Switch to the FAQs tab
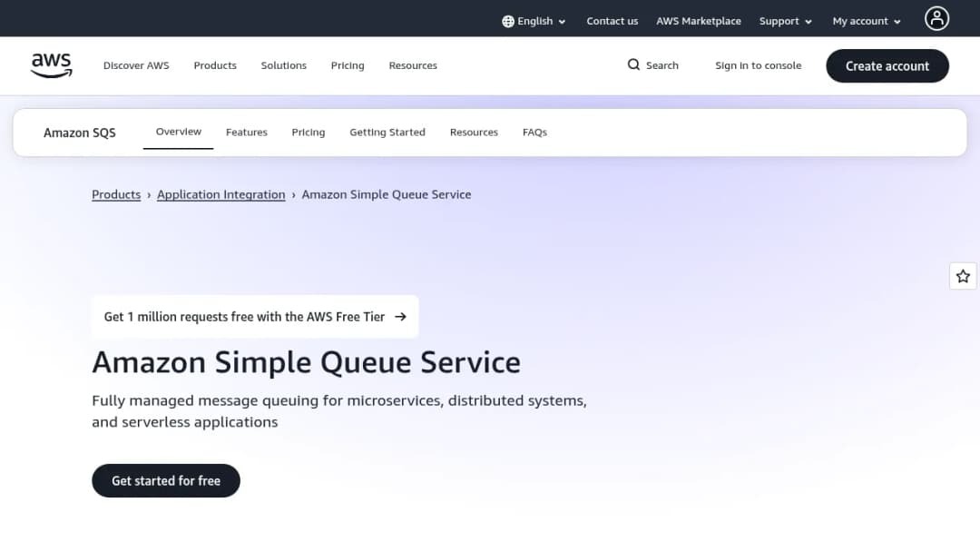The width and height of the screenshot is (980, 552). point(535,133)
